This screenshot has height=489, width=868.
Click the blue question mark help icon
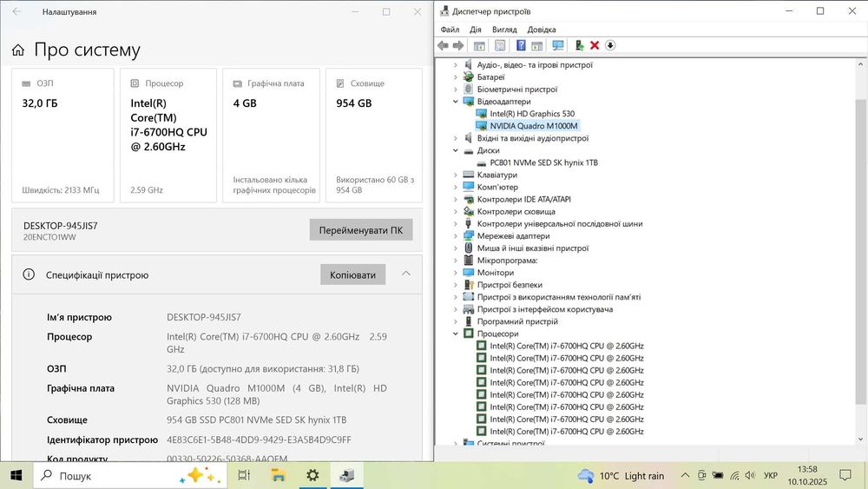pyautogui.click(x=521, y=45)
